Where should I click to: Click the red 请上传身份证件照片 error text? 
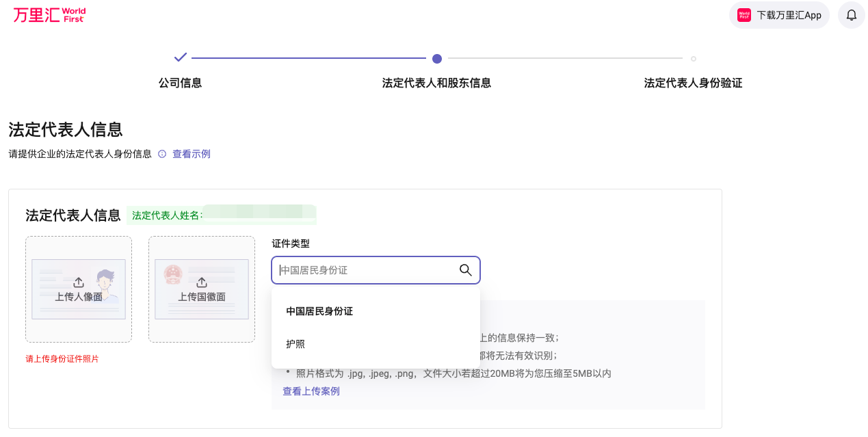tap(62, 359)
